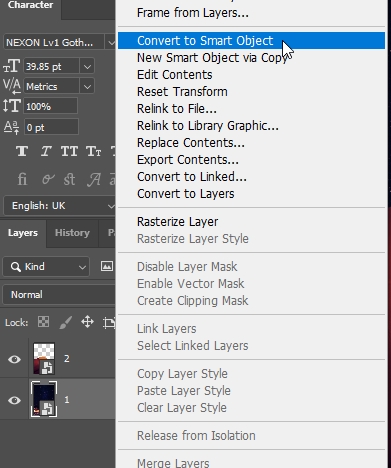Lock artboard nesting icon
This screenshot has width=391, height=468.
pyautogui.click(x=109, y=323)
